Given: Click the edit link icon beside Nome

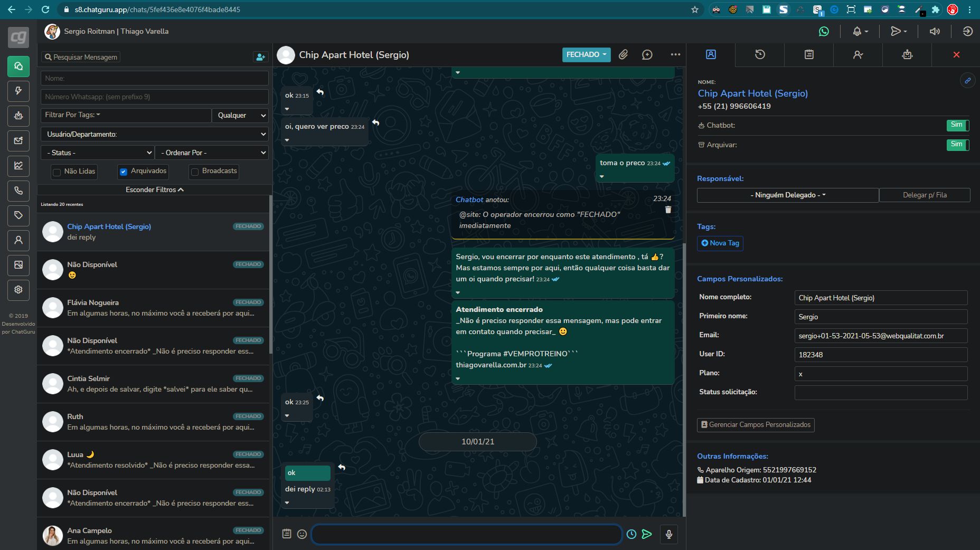Looking at the screenshot, I should coord(967,81).
